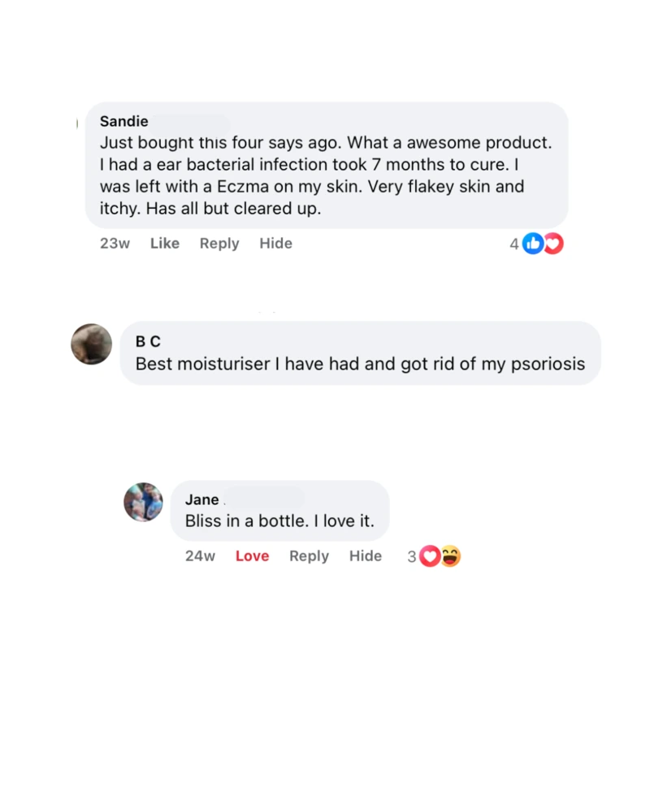This screenshot has width=650, height=812.
Task: Click the laughing emoji reaction on Jane's comment
Action: (448, 556)
